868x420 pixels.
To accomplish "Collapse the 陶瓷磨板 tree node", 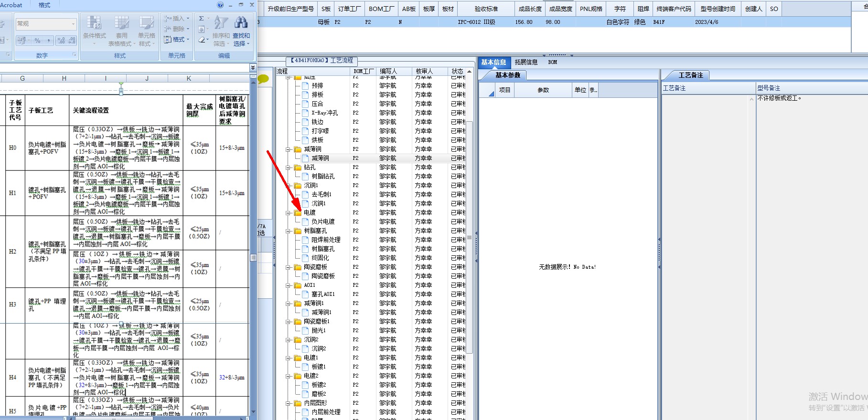I will (x=289, y=267).
